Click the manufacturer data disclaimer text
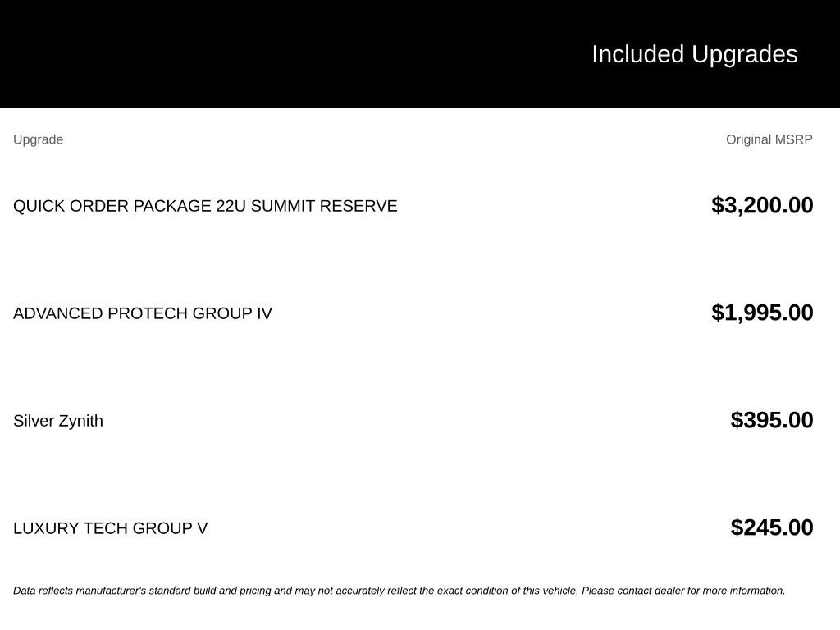 pyautogui.click(x=399, y=591)
